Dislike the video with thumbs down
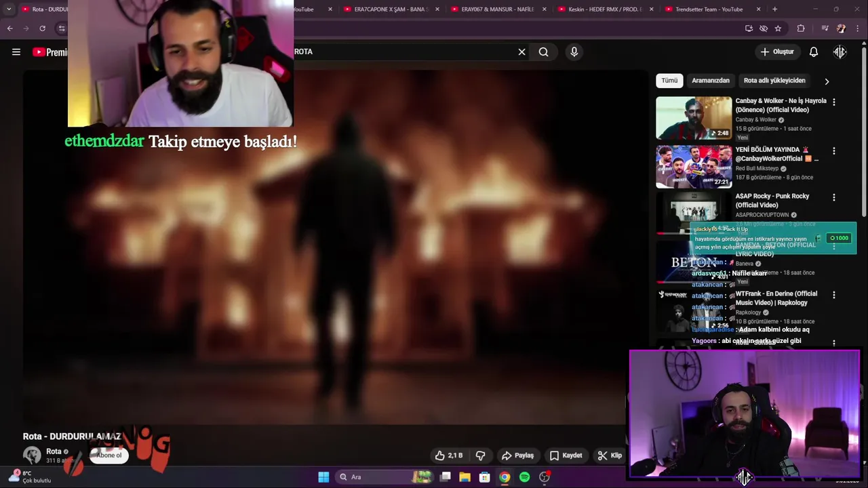This screenshot has width=868, height=488. coord(480,455)
